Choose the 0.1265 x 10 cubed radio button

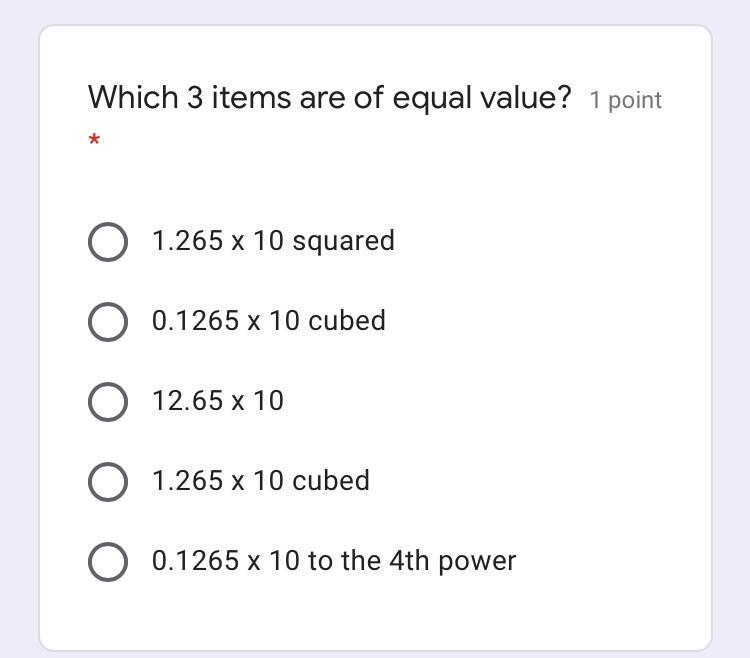click(x=108, y=321)
